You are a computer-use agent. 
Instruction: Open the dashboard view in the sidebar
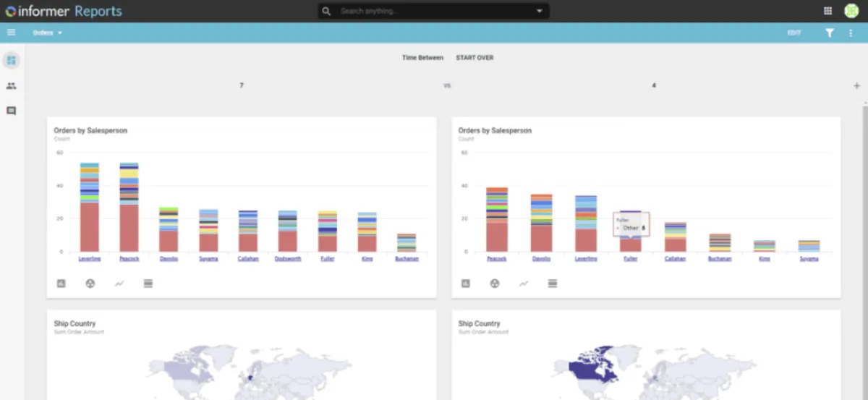(x=11, y=60)
